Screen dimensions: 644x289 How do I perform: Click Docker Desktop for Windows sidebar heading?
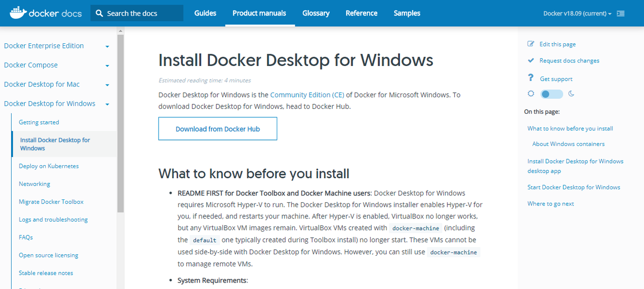[x=50, y=104]
